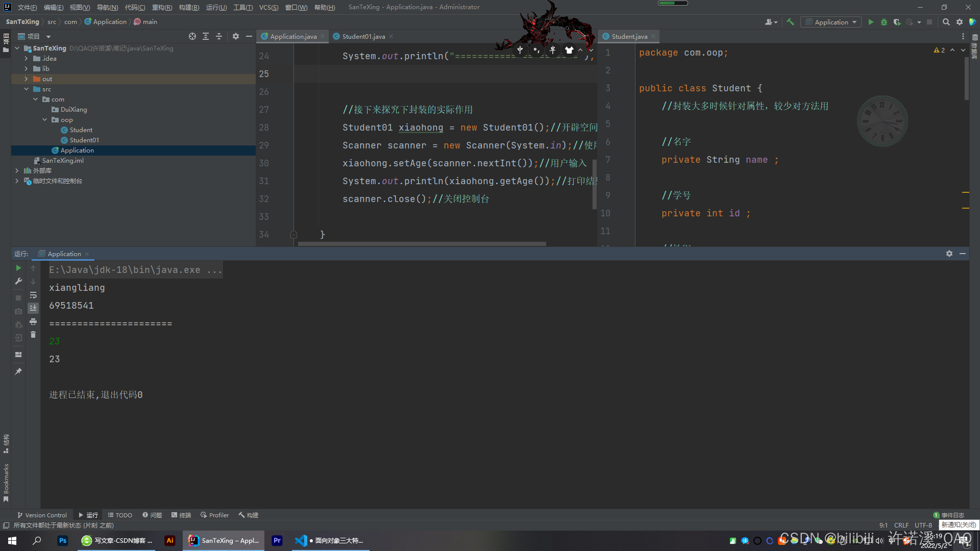Open the Version Control tool window

[42, 515]
